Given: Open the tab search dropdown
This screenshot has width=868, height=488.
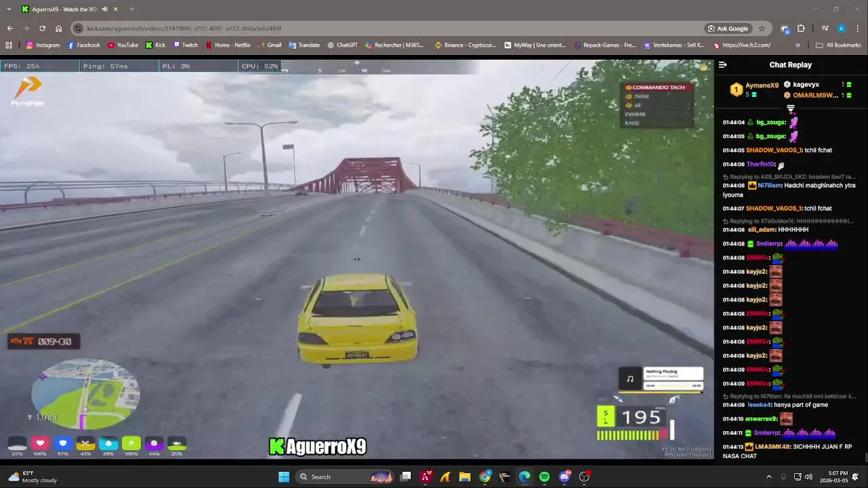Looking at the screenshot, I should tap(9, 9).
